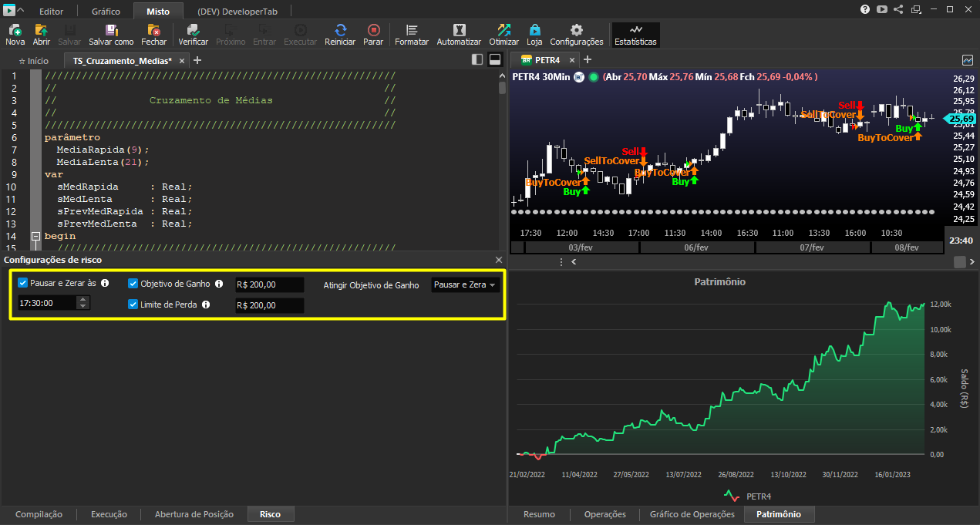Open the Resumo statistics tab
Viewport: 980px width, 525px height.
point(539,514)
